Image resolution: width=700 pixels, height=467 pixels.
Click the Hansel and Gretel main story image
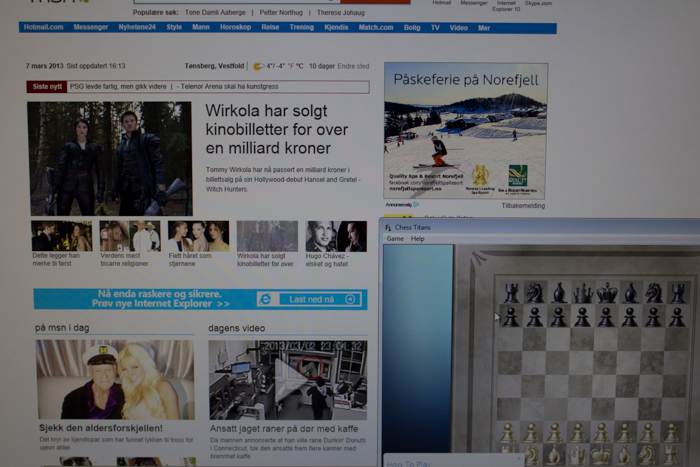point(110,158)
